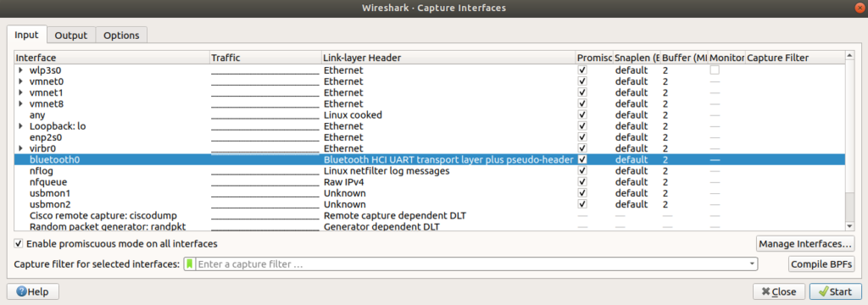
Task: Toggle promiscuous checkbox for enp2s0
Action: [x=582, y=137]
